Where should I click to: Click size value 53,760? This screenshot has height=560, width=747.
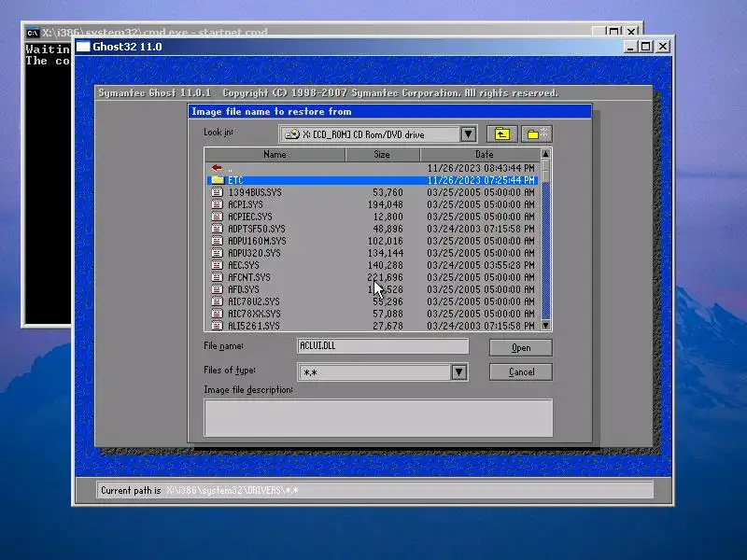(x=388, y=192)
